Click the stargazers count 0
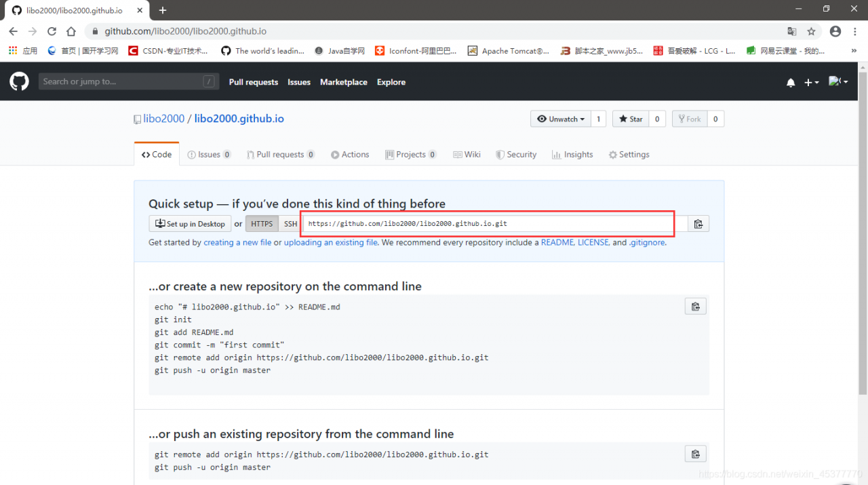This screenshot has width=868, height=485. (x=657, y=119)
